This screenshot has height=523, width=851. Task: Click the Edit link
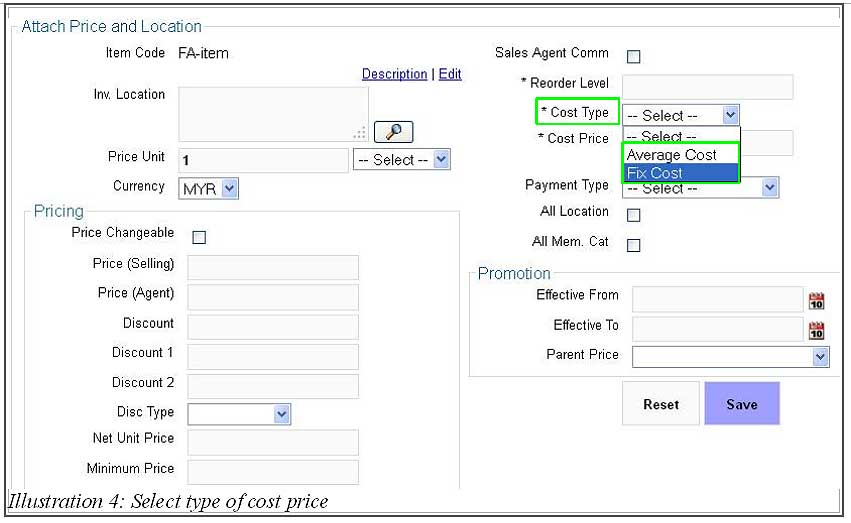pos(450,74)
